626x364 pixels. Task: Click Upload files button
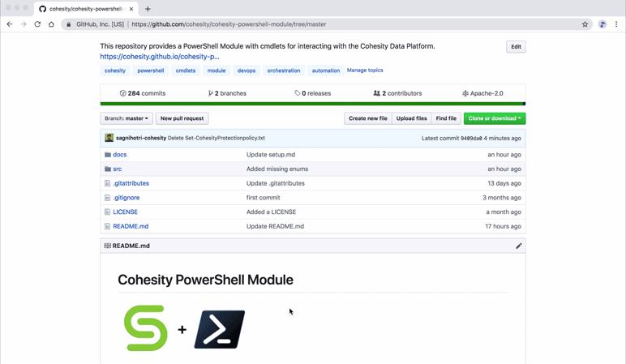[x=412, y=118]
